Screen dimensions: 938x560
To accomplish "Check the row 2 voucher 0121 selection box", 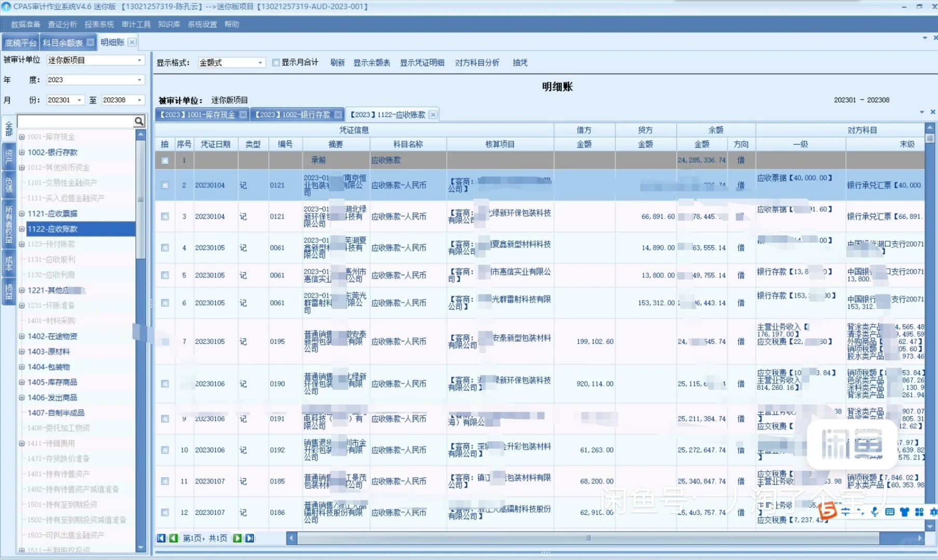I will coord(164,185).
